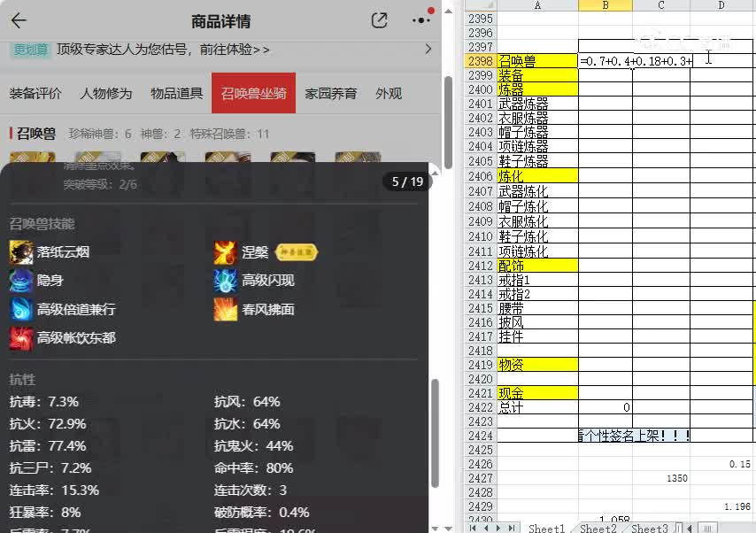Screen dimensions: 756x533
Task: Go to first sheet with the navigation arrow
Action: [473, 529]
